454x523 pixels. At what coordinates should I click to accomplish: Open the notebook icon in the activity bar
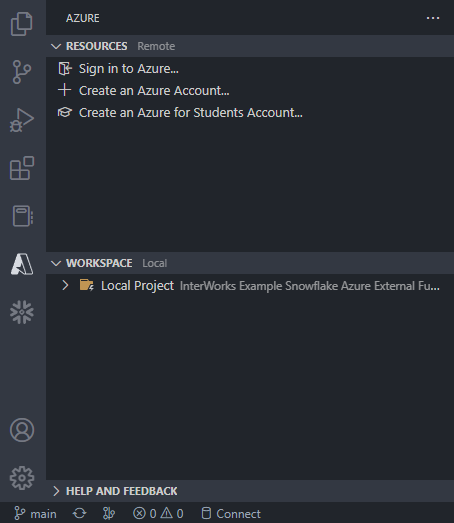[22, 216]
